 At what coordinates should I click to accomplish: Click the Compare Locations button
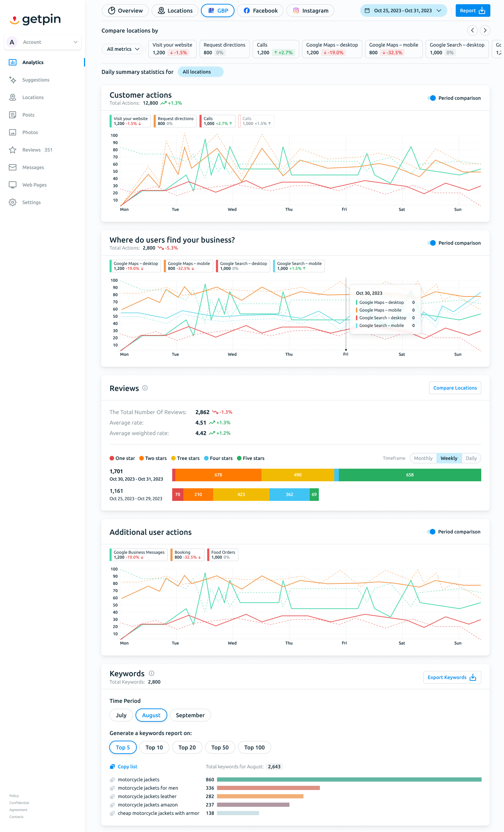455,388
